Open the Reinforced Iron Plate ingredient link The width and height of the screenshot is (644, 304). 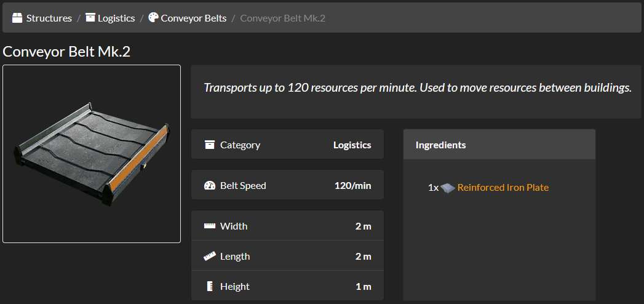coord(503,188)
